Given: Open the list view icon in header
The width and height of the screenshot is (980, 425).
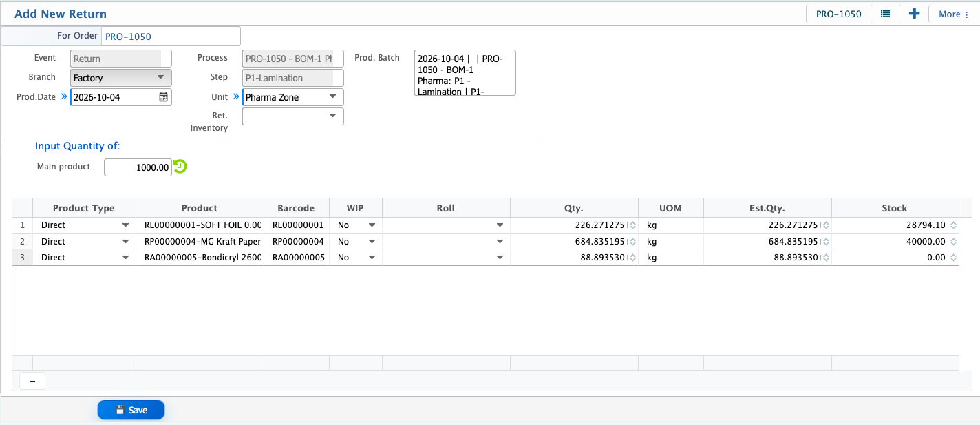Looking at the screenshot, I should pos(885,14).
